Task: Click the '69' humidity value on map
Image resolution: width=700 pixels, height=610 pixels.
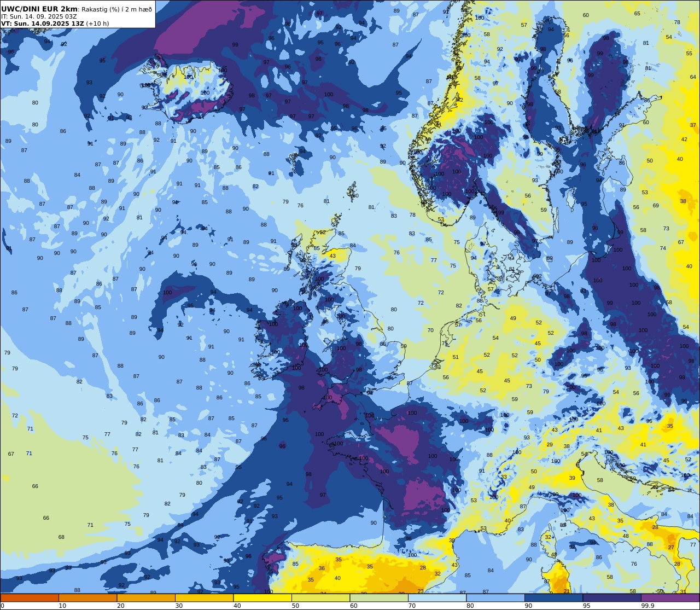Action: click(656, 206)
